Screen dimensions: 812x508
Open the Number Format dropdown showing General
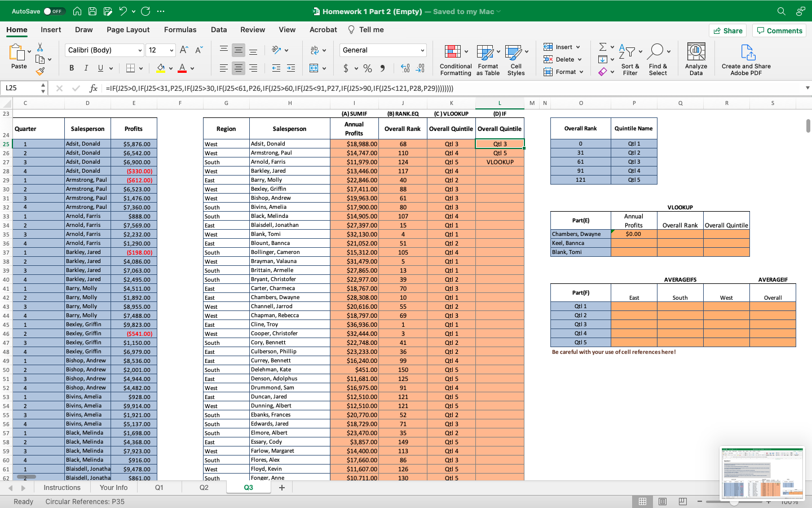click(383, 50)
